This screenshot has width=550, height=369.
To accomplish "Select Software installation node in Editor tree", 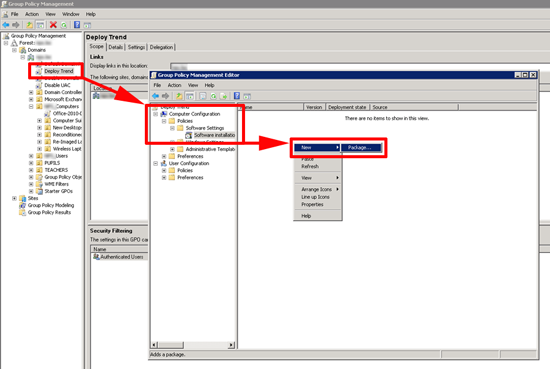I will pos(214,135).
